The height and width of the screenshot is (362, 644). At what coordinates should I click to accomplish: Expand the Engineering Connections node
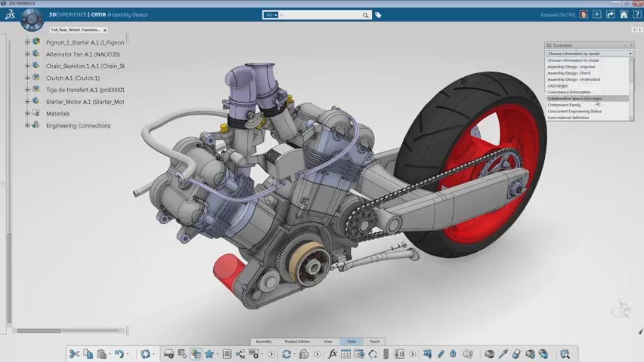pos(28,125)
